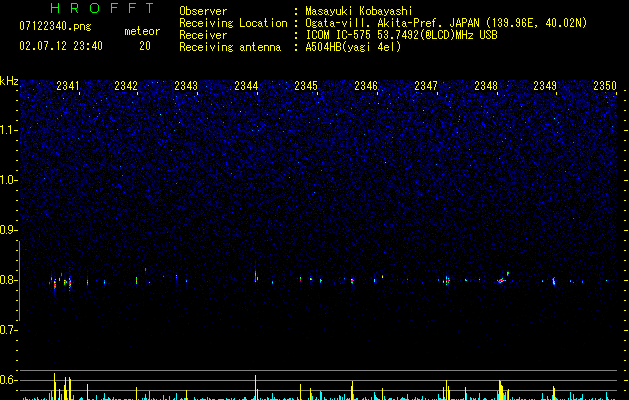Click the 2343 time marker

(186, 86)
